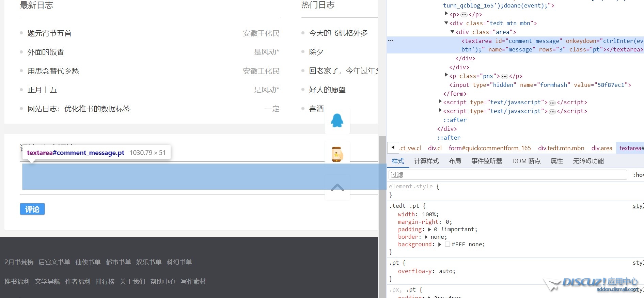Open hot log 好人的愿望
The width and height of the screenshot is (644, 298).
pos(327,90)
